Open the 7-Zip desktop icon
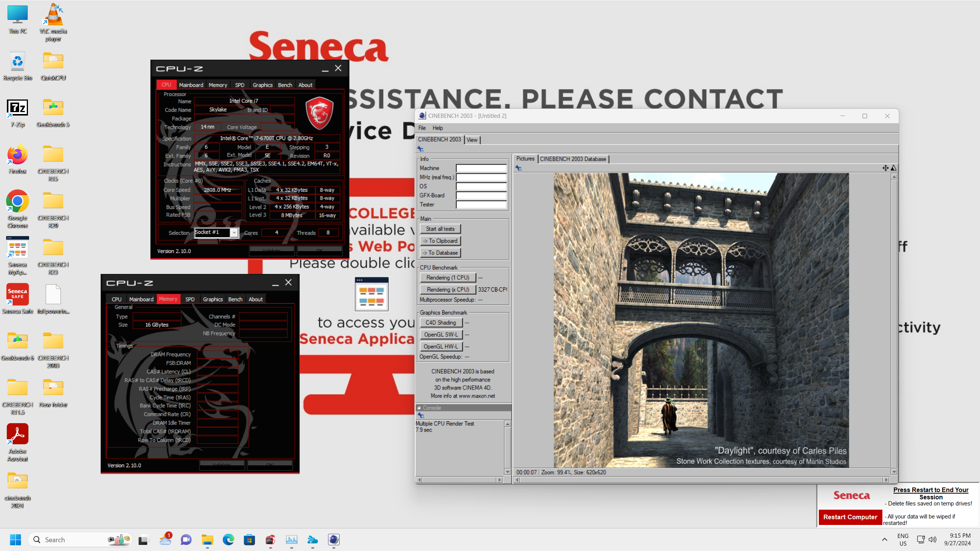 click(18, 112)
